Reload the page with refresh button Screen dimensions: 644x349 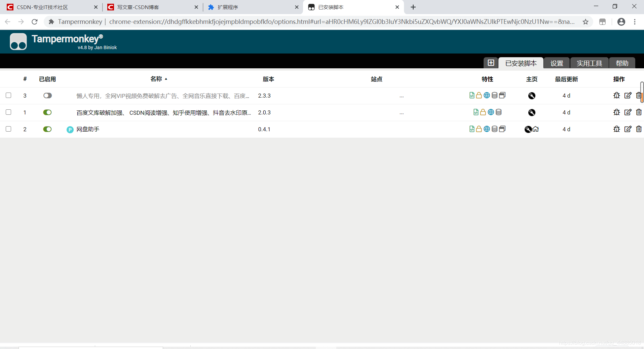35,22
